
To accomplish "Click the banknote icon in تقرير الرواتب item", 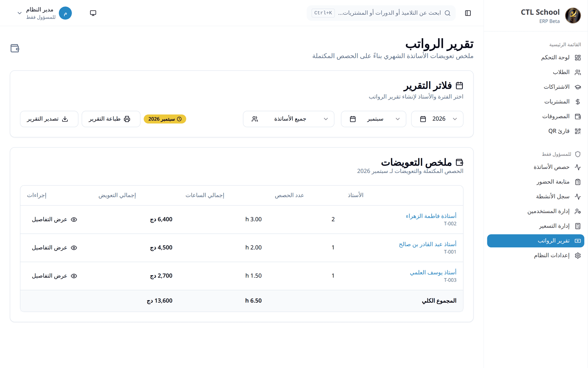I will tap(578, 241).
